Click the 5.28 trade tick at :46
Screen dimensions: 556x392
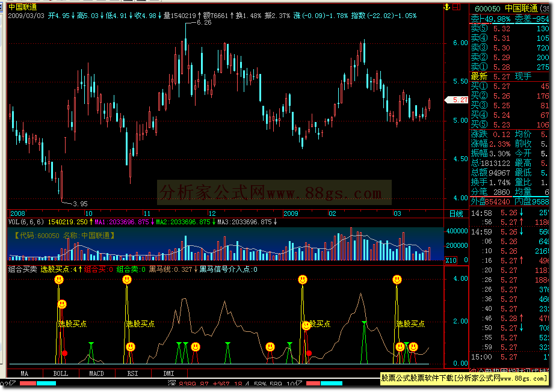point(510,319)
